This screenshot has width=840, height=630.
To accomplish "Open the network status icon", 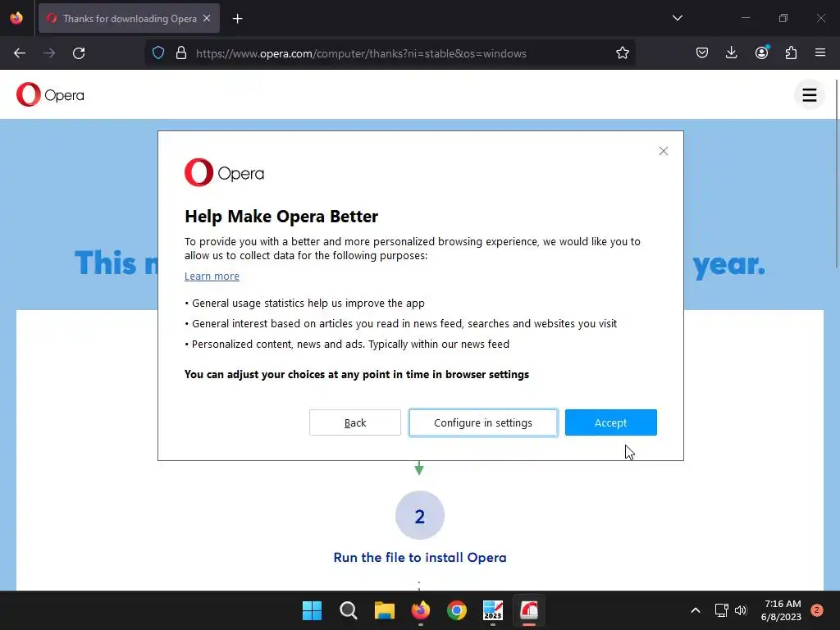I will [721, 610].
